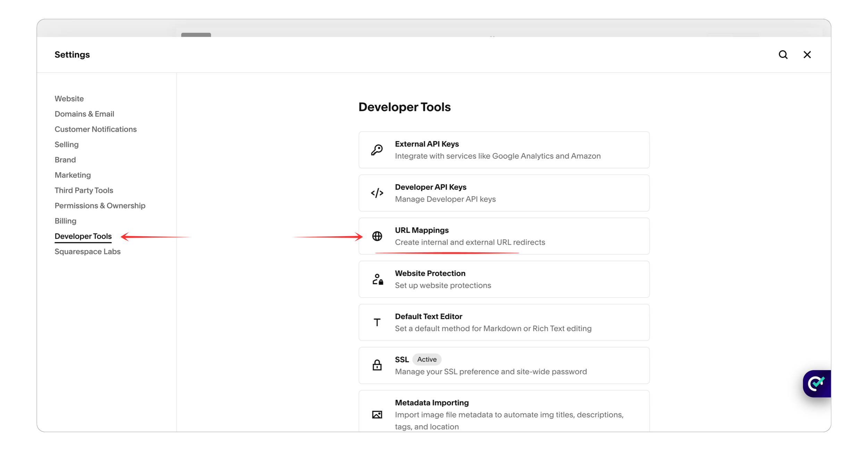Click 'Create internal and external URL redirects' text
The height and width of the screenshot is (451, 868).
click(x=470, y=242)
